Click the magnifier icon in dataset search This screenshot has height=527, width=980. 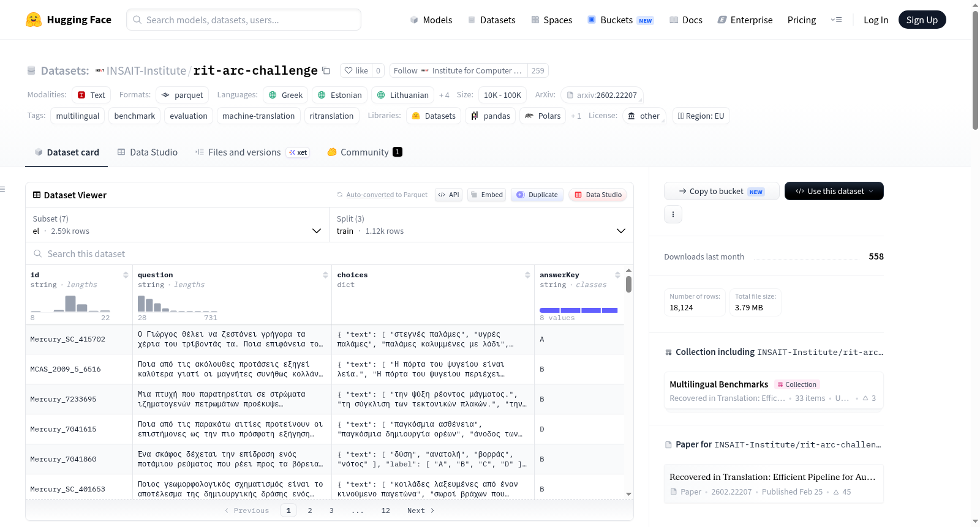tap(38, 253)
